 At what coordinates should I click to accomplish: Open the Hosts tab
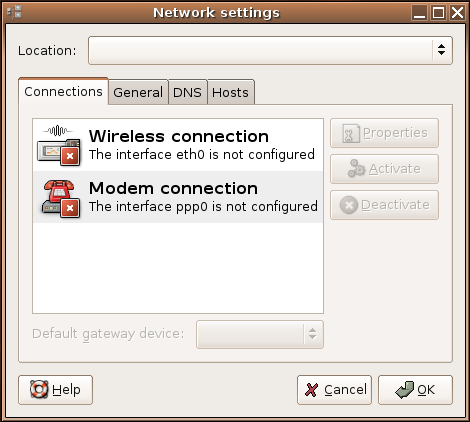pyautogui.click(x=230, y=92)
